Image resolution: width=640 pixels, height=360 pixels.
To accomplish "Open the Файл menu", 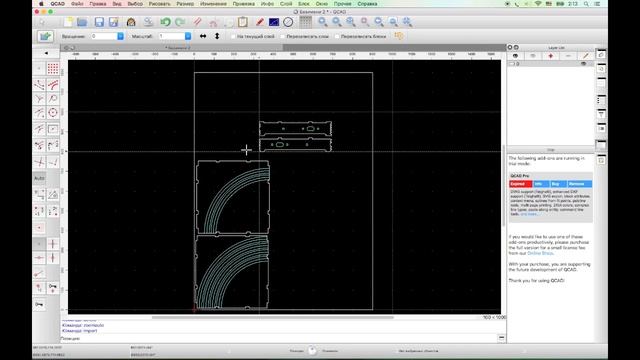I will coord(77,4).
